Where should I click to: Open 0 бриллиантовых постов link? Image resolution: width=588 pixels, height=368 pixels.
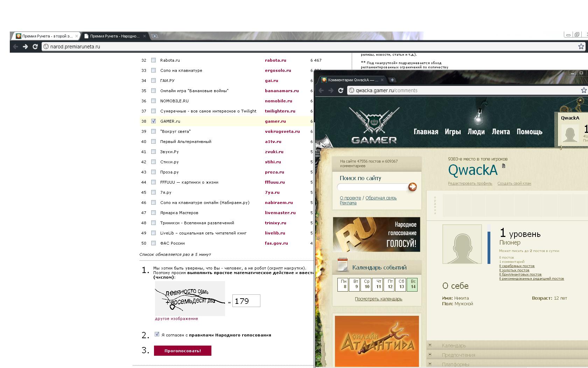[x=520, y=274]
